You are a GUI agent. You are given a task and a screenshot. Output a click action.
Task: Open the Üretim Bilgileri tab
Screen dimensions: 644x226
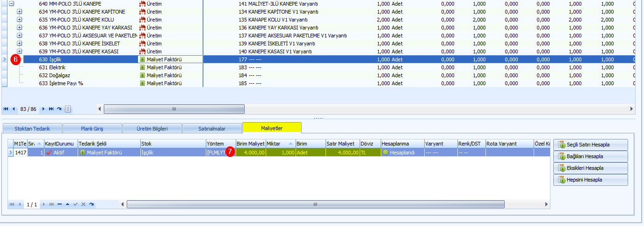pos(152,128)
